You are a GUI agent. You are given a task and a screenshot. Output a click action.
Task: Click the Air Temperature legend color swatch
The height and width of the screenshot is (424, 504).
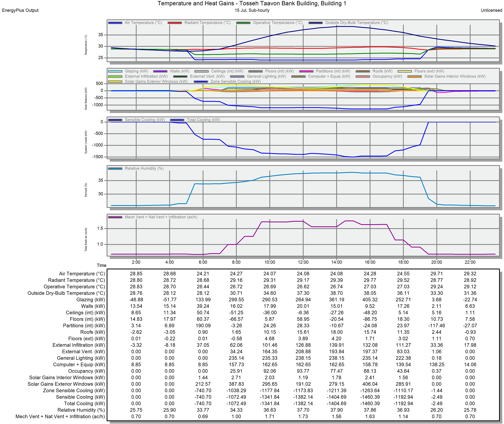[115, 23]
